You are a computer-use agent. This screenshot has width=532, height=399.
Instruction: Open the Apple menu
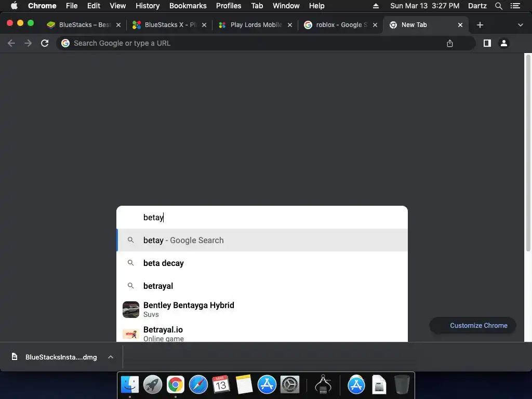(14, 6)
